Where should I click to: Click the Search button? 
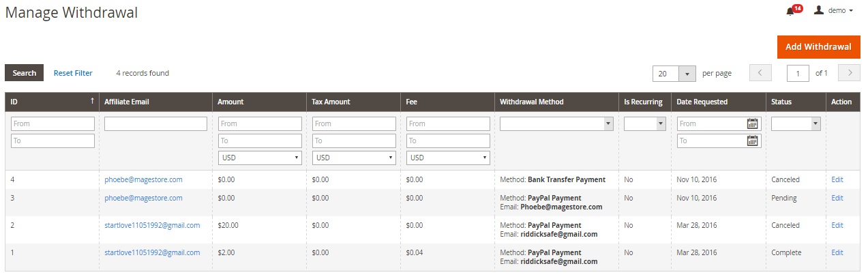(x=25, y=73)
